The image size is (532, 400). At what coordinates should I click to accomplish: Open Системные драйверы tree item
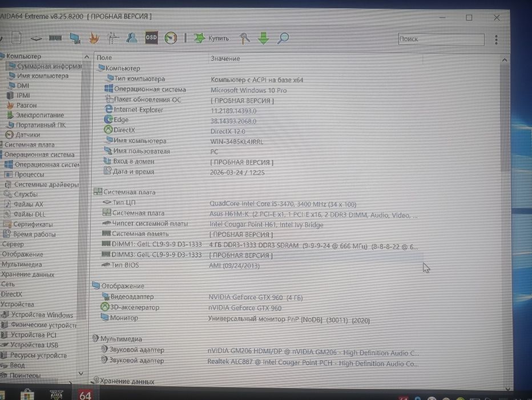tap(42, 185)
